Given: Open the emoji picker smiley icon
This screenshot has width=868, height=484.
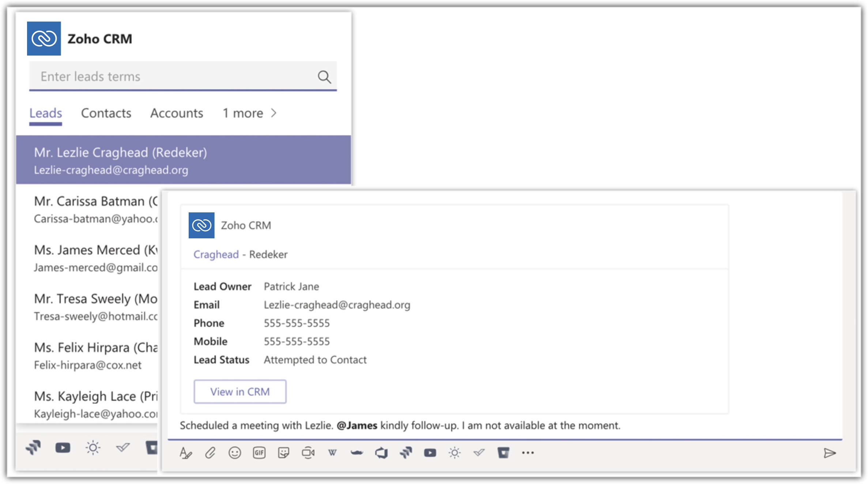Looking at the screenshot, I should click(235, 453).
